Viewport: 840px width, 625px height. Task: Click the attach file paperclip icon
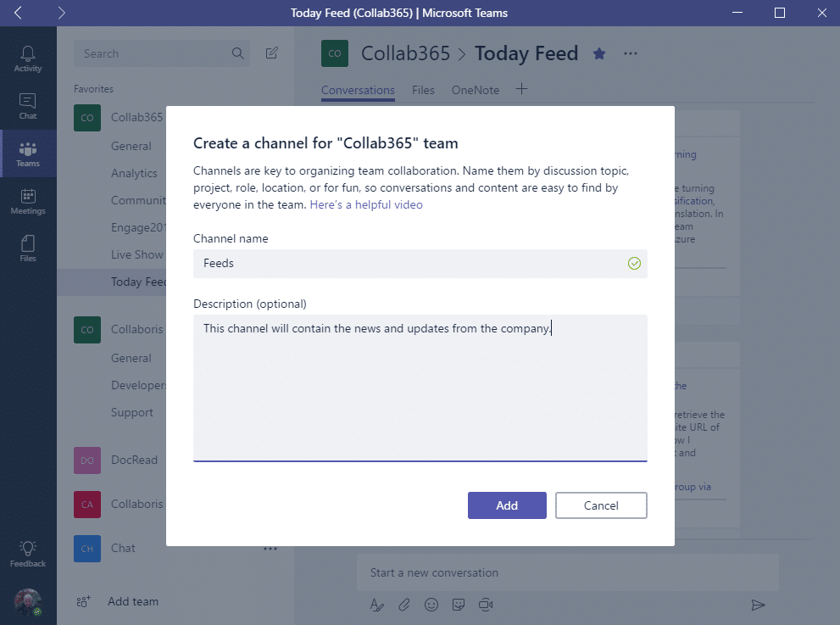click(404, 605)
